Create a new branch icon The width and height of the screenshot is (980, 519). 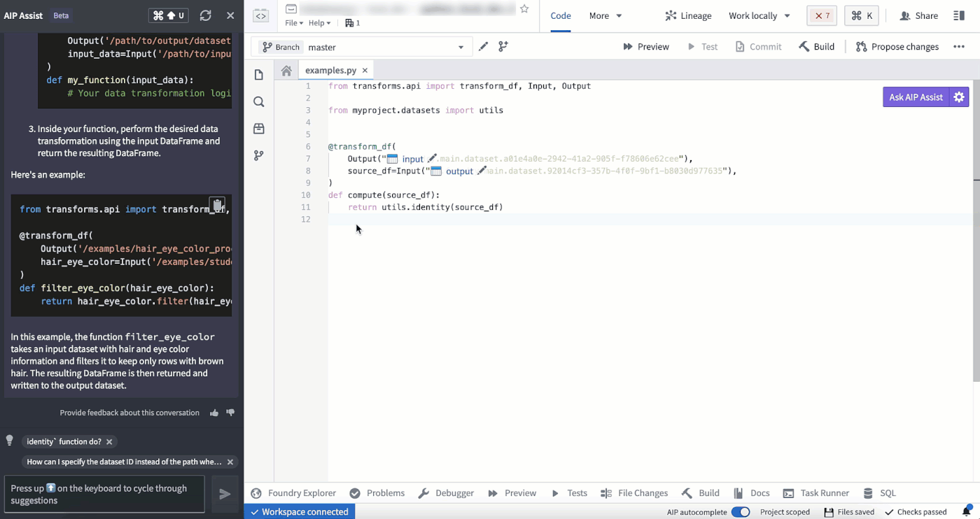503,47
